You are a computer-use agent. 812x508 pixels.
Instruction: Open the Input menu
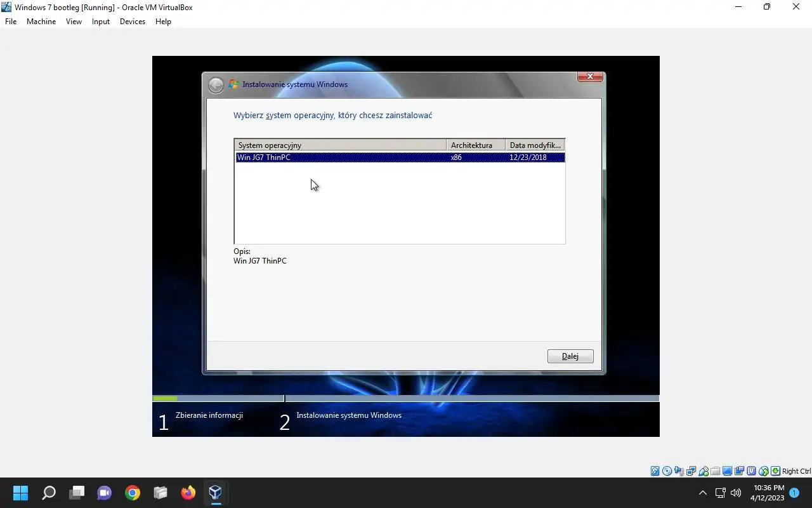coord(101,22)
